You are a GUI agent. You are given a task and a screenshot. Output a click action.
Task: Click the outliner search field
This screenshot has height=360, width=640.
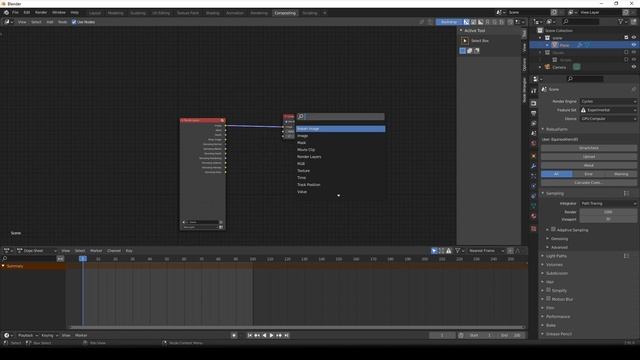(581, 21)
